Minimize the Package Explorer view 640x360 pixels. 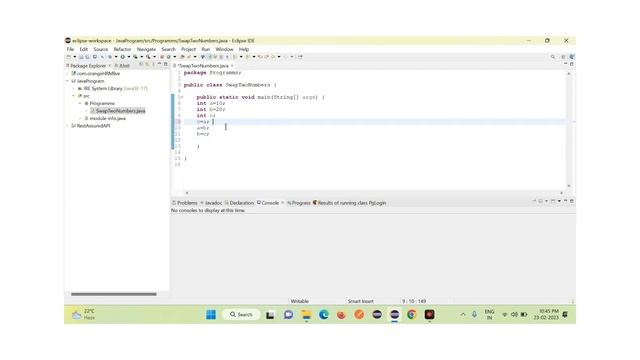point(160,64)
